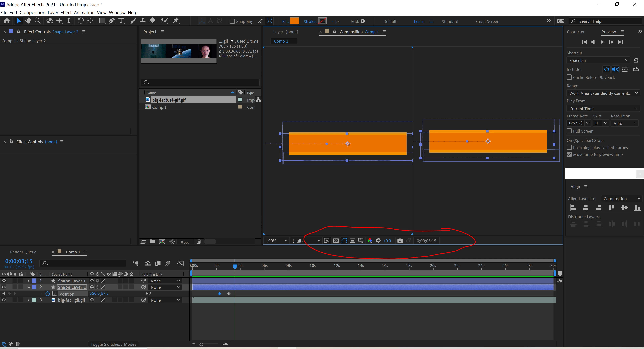Take a snapshot with camera icon
This screenshot has width=644, height=349.
tap(400, 241)
